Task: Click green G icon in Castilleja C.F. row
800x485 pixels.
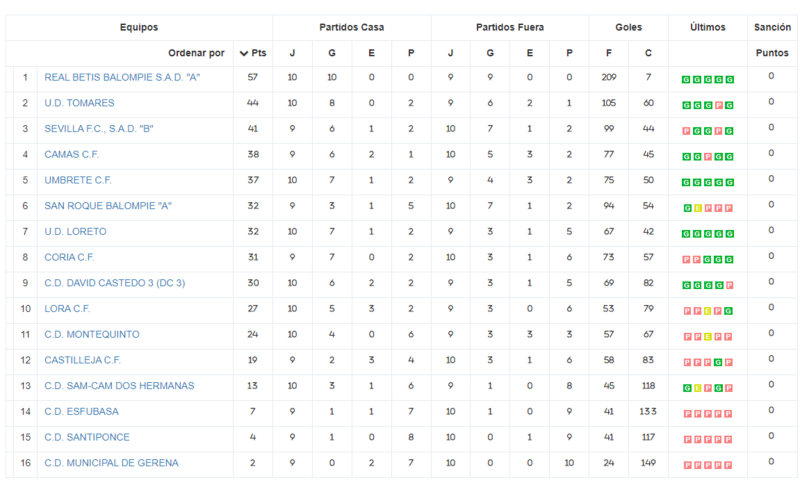Action: pos(718,363)
